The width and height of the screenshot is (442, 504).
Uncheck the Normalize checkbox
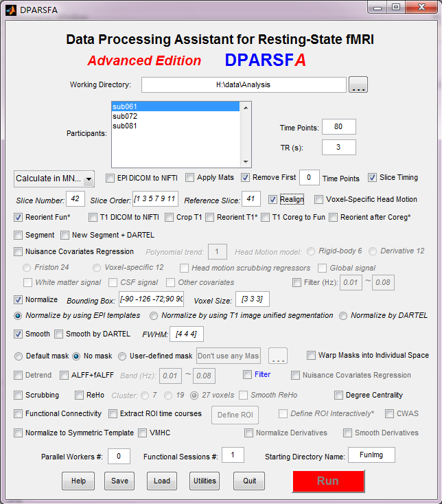(x=18, y=300)
